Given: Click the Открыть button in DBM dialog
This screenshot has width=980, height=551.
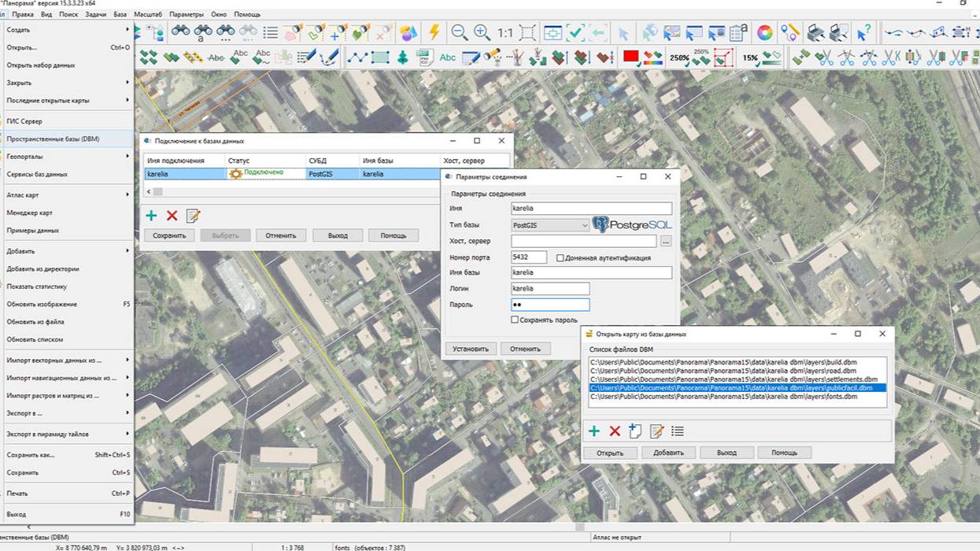Looking at the screenshot, I should point(609,453).
